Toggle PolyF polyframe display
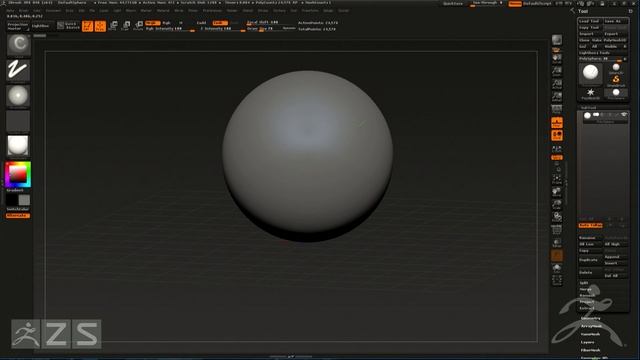This screenshot has height=360, width=640. [557, 231]
